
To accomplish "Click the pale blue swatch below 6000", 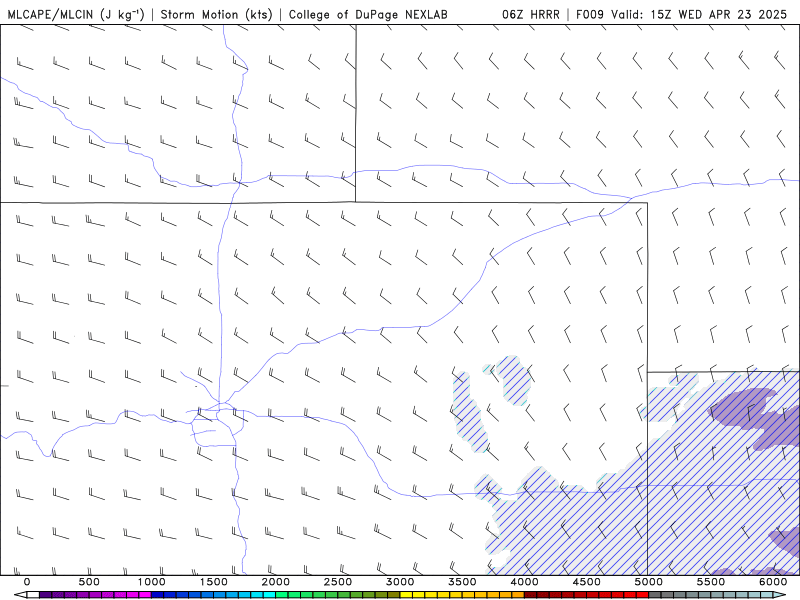I will pyautogui.click(x=767, y=594).
